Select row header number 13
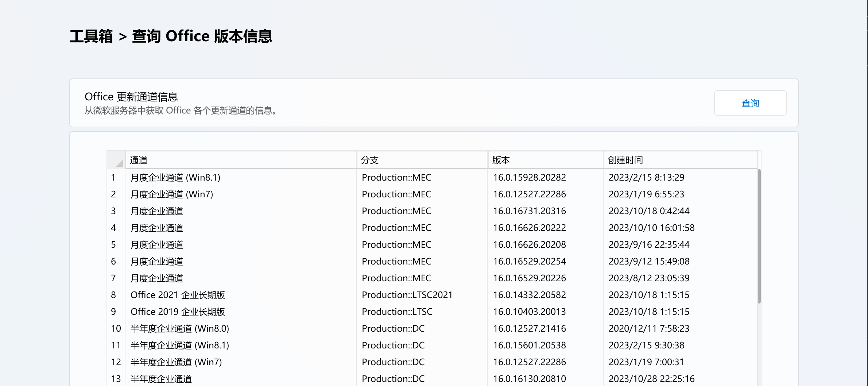The width and height of the screenshot is (868, 386). pos(116,379)
